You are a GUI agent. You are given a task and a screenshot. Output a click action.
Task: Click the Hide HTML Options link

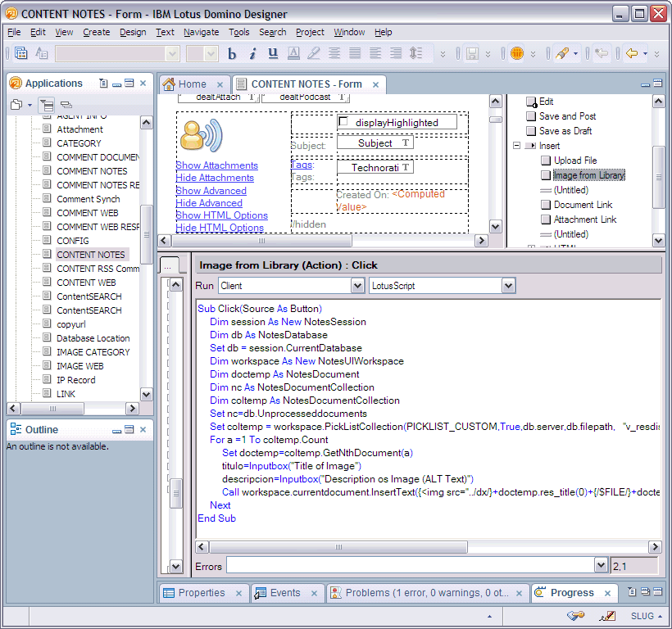(220, 228)
